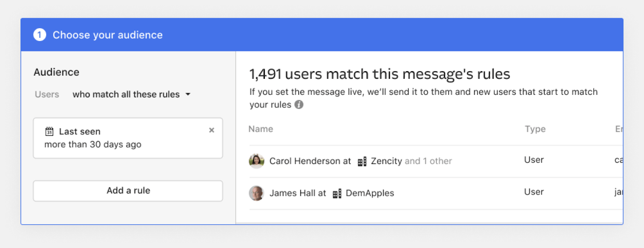Open the Zencity company link
This screenshot has width=644, height=248.
[386, 161]
